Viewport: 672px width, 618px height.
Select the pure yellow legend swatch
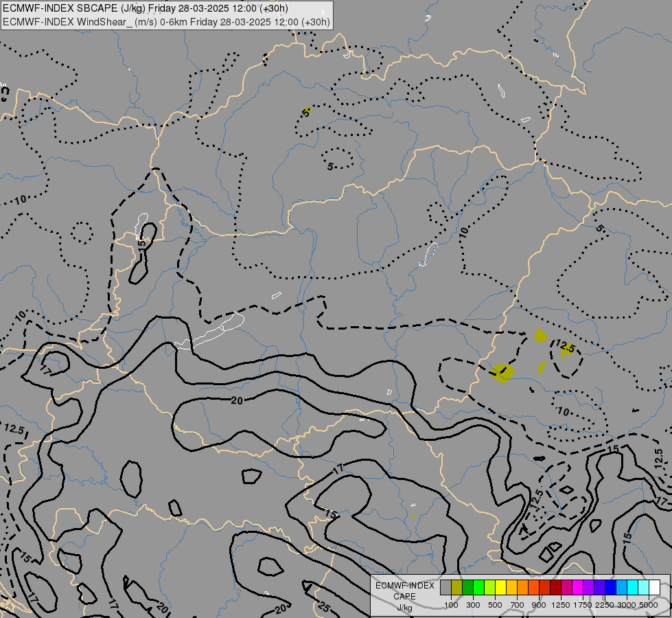(x=500, y=588)
